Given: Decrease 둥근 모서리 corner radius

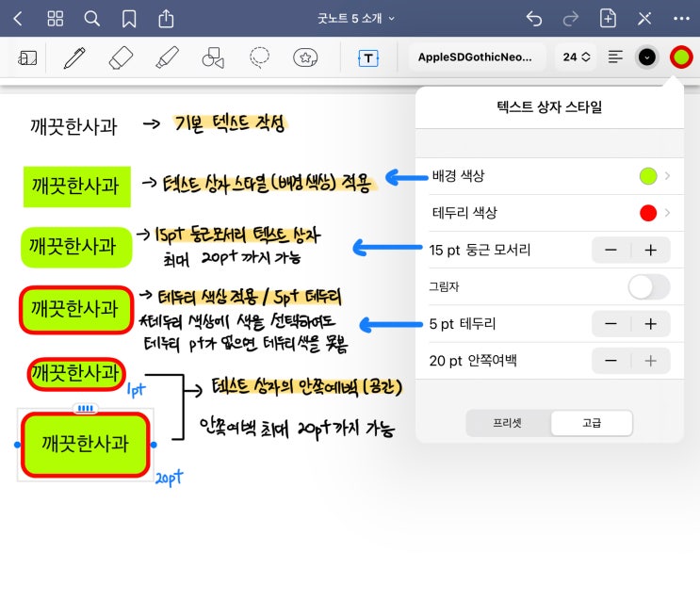Looking at the screenshot, I should pyautogui.click(x=610, y=250).
